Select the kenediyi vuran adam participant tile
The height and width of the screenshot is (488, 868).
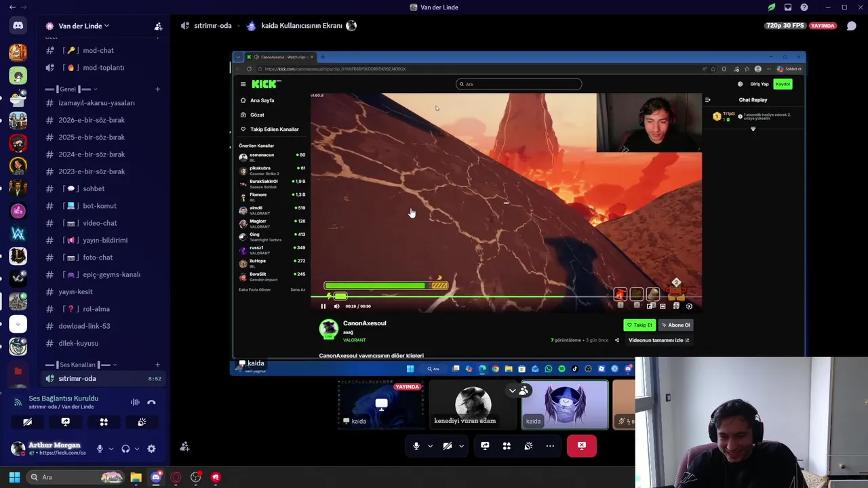pyautogui.click(x=473, y=405)
